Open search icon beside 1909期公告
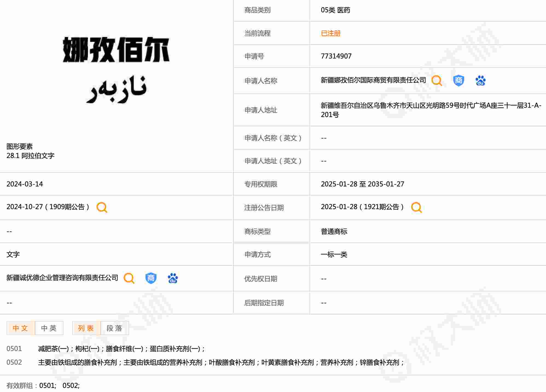This screenshot has height=392, width=546. [102, 207]
